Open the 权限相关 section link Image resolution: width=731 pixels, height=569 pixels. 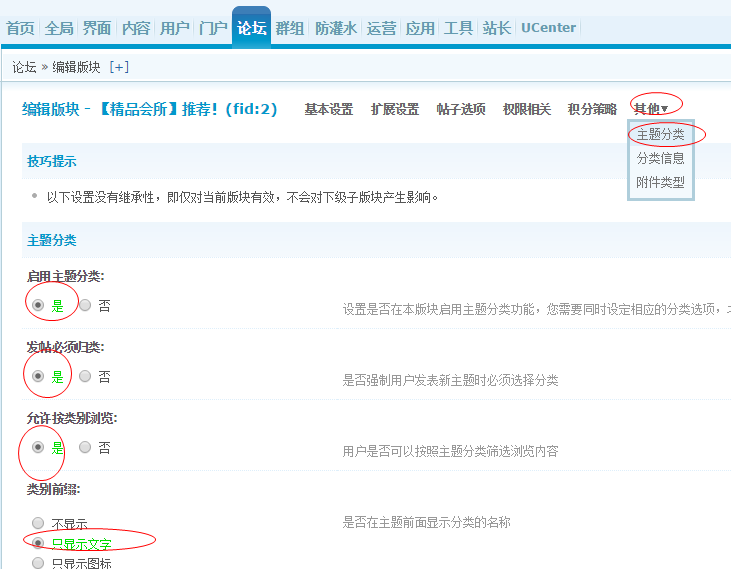tap(527, 109)
